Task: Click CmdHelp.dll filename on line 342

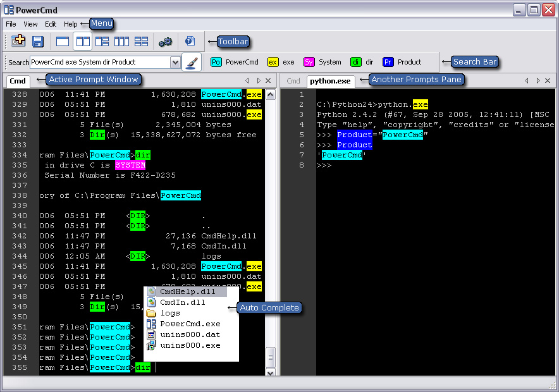Action: click(x=229, y=236)
